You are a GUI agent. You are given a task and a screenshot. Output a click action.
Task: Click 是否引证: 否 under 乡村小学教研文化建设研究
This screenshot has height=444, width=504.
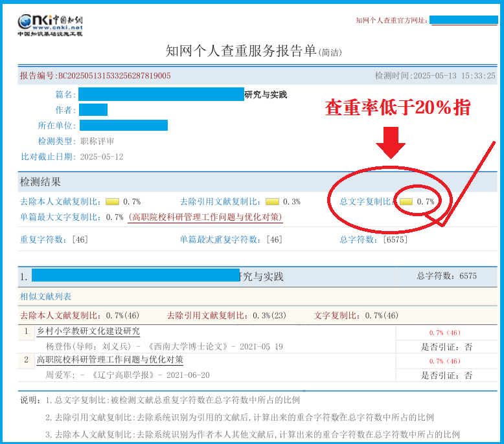[x=447, y=347]
